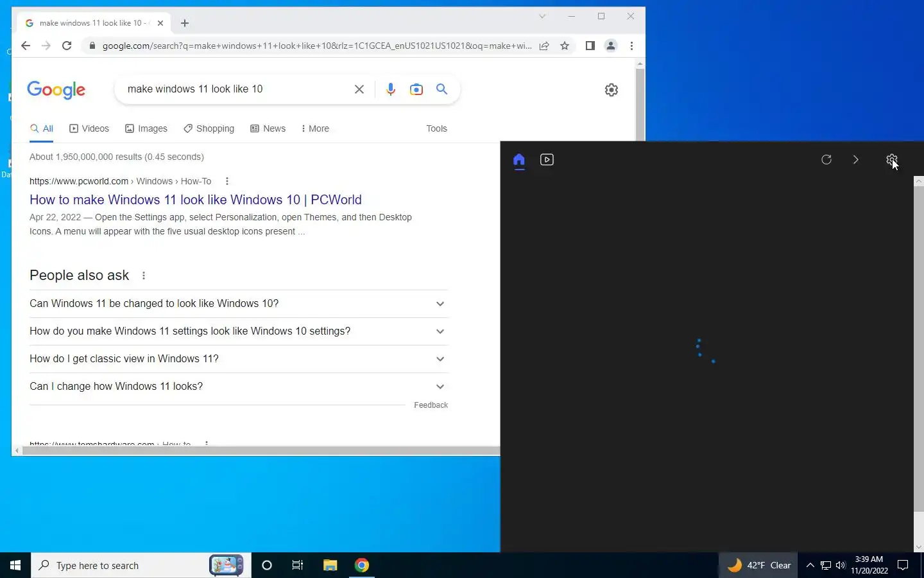Open Chrome tab search chevron

pos(542,16)
